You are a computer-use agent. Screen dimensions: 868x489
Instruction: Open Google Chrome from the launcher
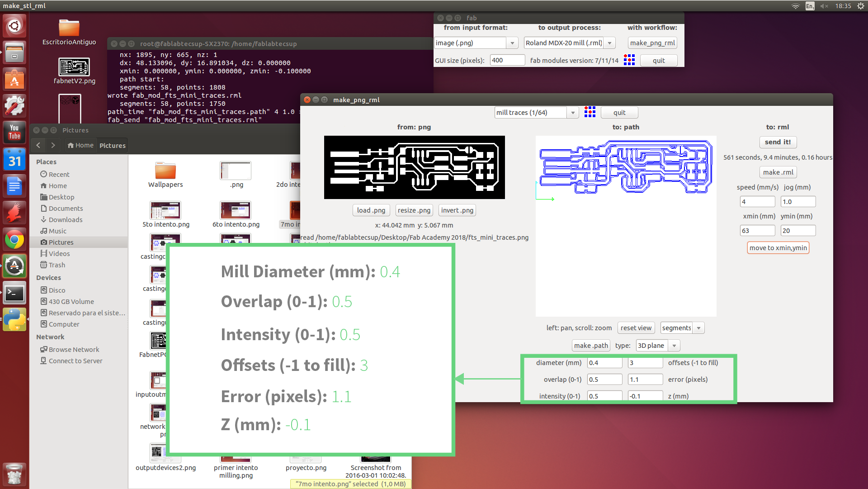pyautogui.click(x=14, y=240)
